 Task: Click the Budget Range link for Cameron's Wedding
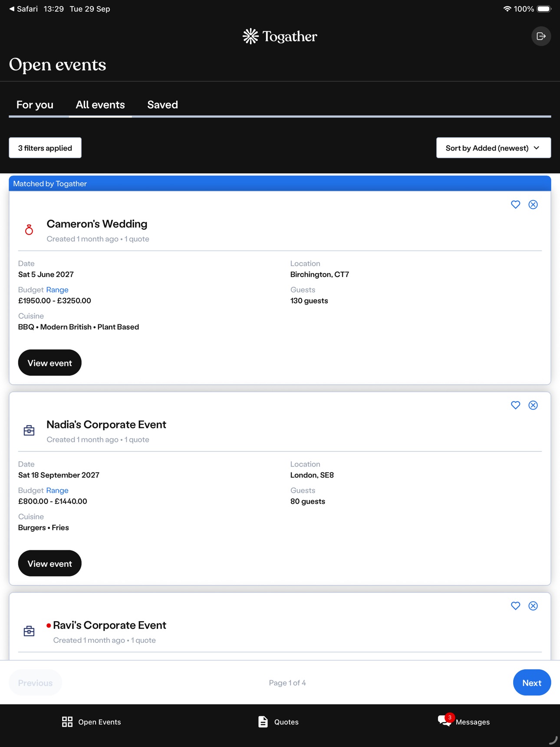pyautogui.click(x=57, y=290)
